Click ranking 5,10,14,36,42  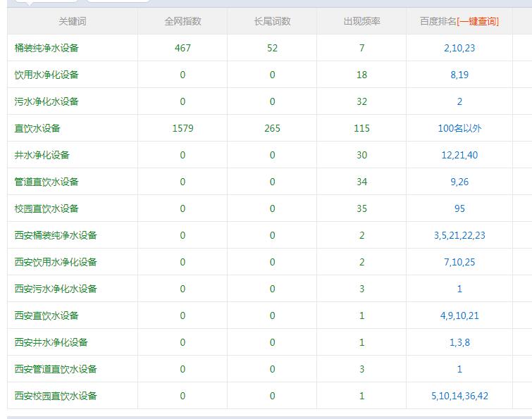tap(459, 396)
